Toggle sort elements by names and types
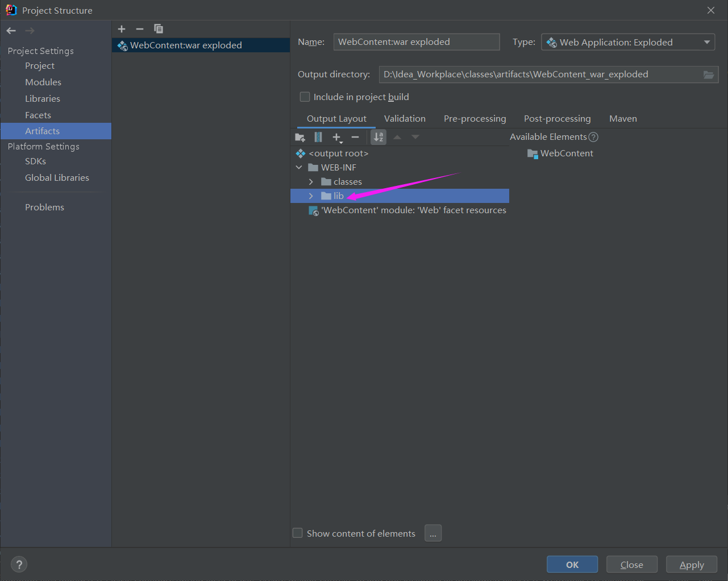The image size is (728, 581). [x=378, y=137]
